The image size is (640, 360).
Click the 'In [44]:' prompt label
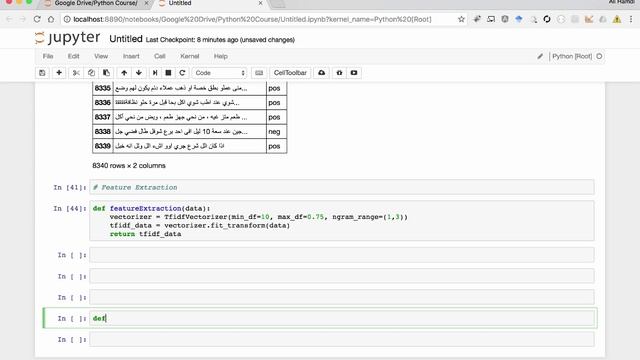tap(70, 209)
